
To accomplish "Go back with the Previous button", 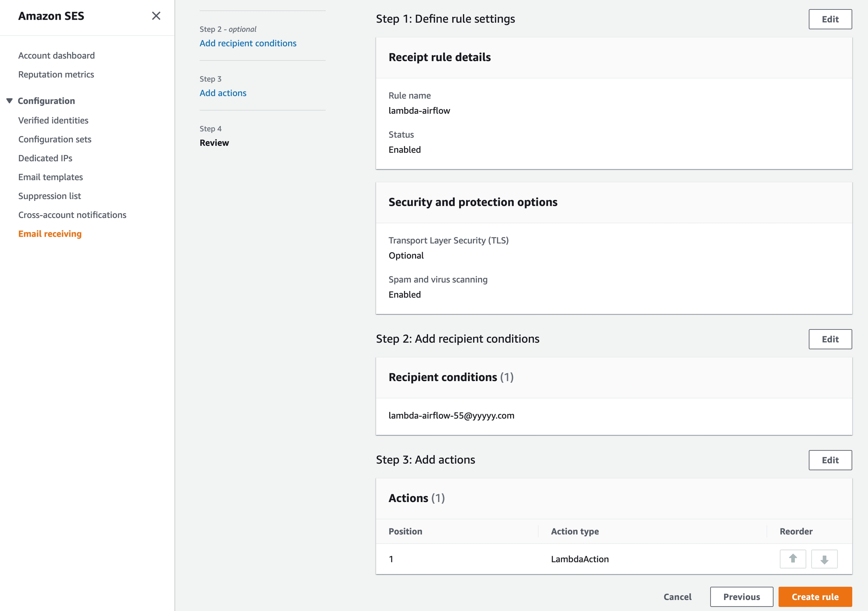I will pyautogui.click(x=741, y=597).
